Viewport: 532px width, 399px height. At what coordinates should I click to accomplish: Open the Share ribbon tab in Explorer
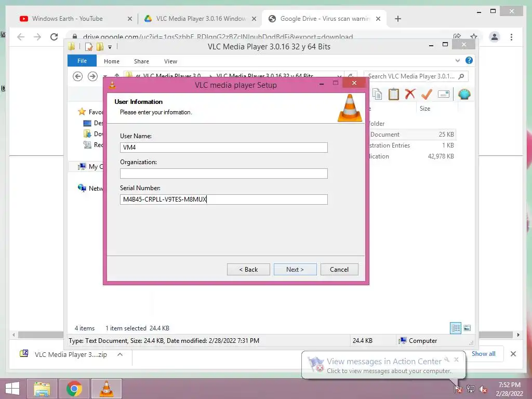(141, 61)
